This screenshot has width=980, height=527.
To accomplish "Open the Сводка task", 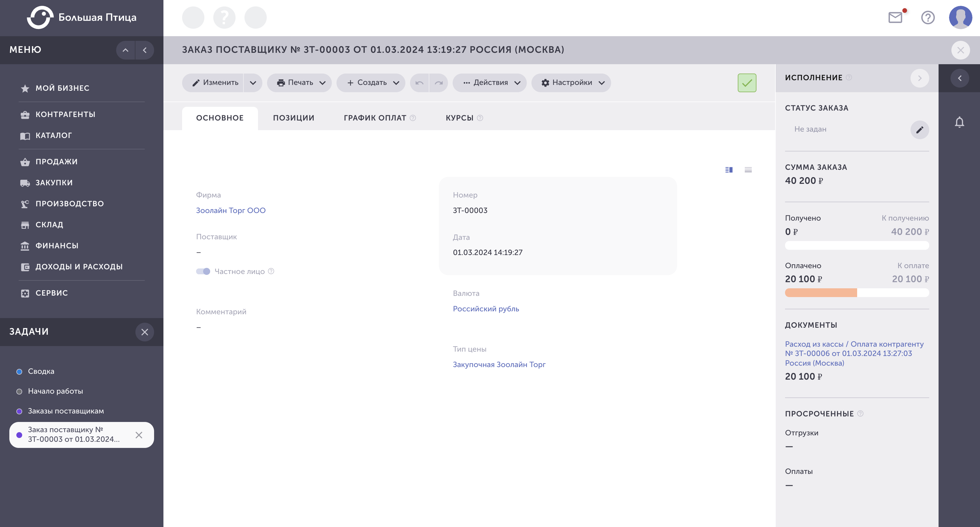I will click(x=41, y=371).
